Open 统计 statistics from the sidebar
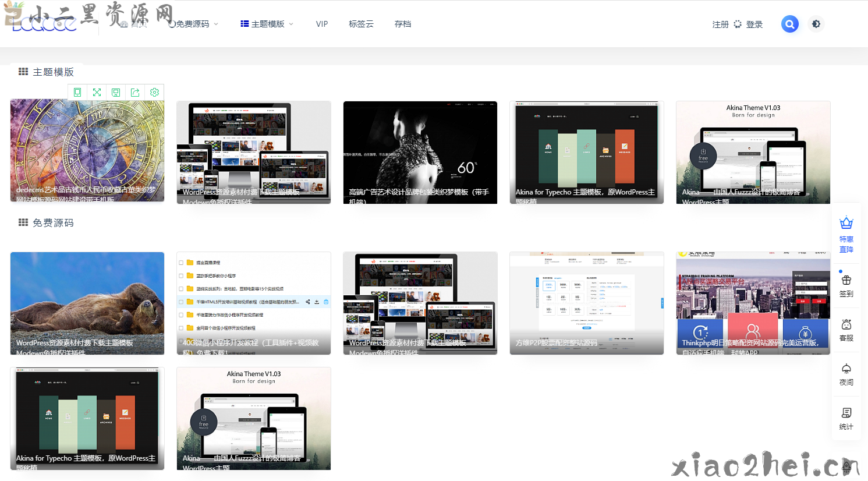The width and height of the screenshot is (868, 481). [846, 418]
